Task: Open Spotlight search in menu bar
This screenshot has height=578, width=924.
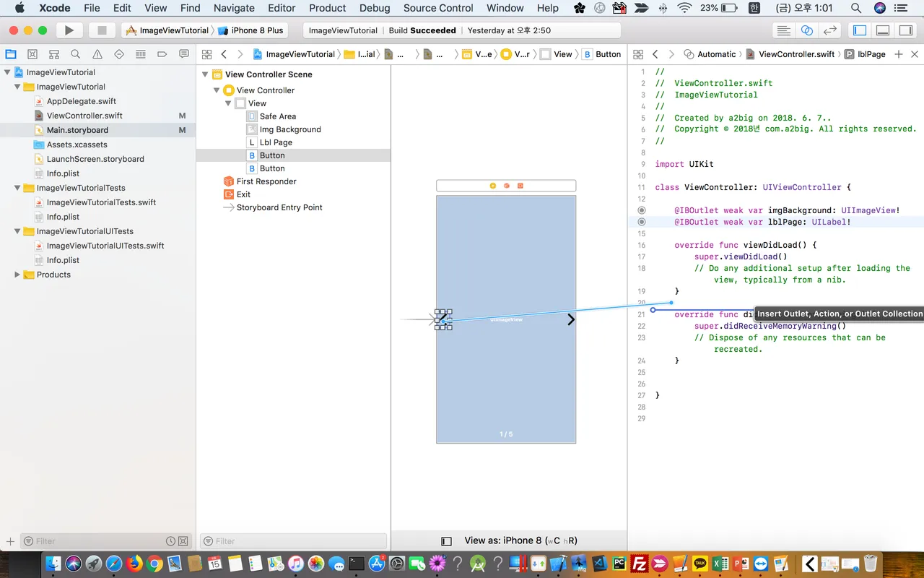Action: pyautogui.click(x=855, y=8)
